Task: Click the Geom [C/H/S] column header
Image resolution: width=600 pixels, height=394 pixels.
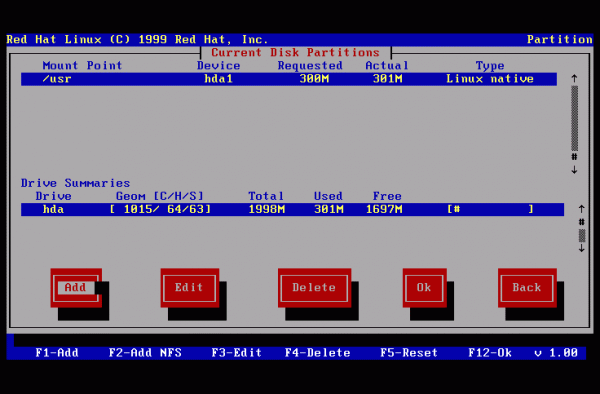Action: coord(160,196)
